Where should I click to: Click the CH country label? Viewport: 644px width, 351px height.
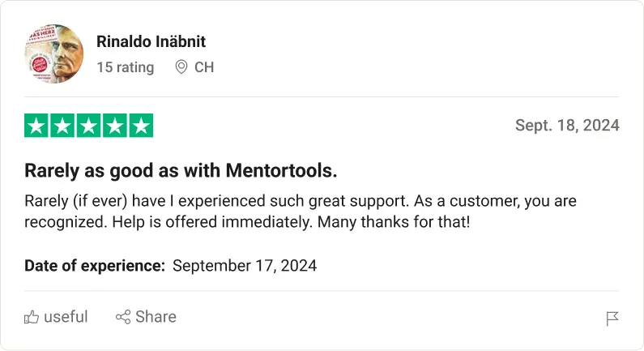click(x=204, y=67)
